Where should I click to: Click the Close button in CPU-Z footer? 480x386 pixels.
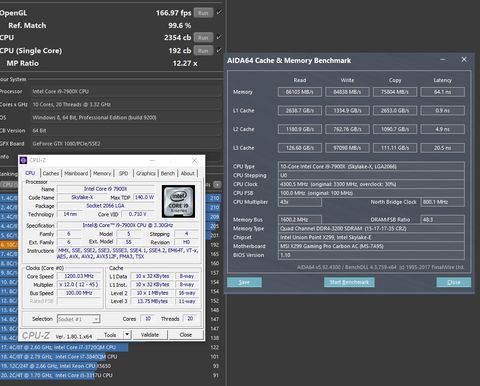(x=186, y=335)
